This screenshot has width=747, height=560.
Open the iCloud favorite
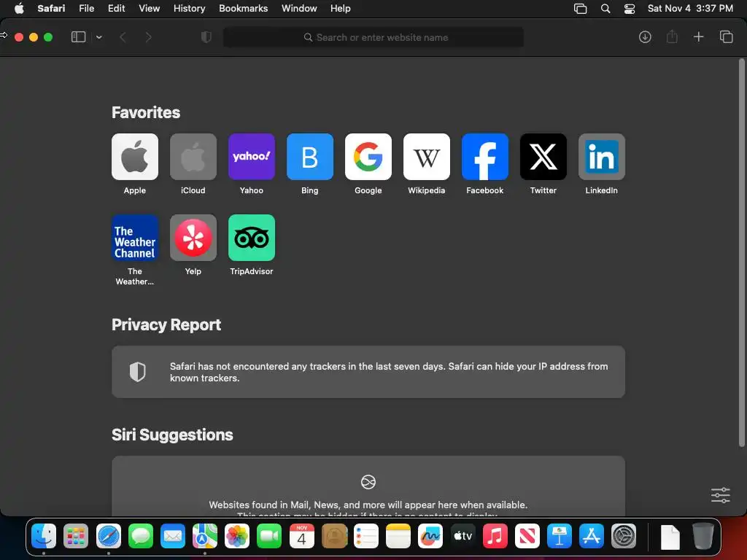193,157
